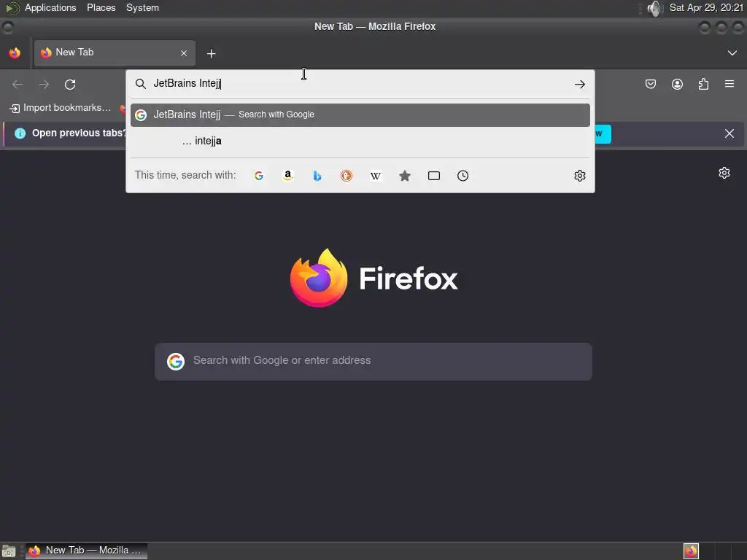Search this time with Bing icon
Image resolution: width=747 pixels, height=560 pixels.
[317, 176]
